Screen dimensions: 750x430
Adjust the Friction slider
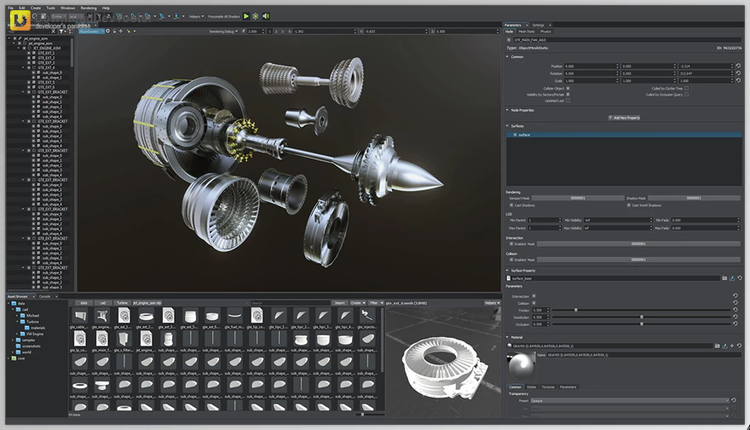pos(576,310)
